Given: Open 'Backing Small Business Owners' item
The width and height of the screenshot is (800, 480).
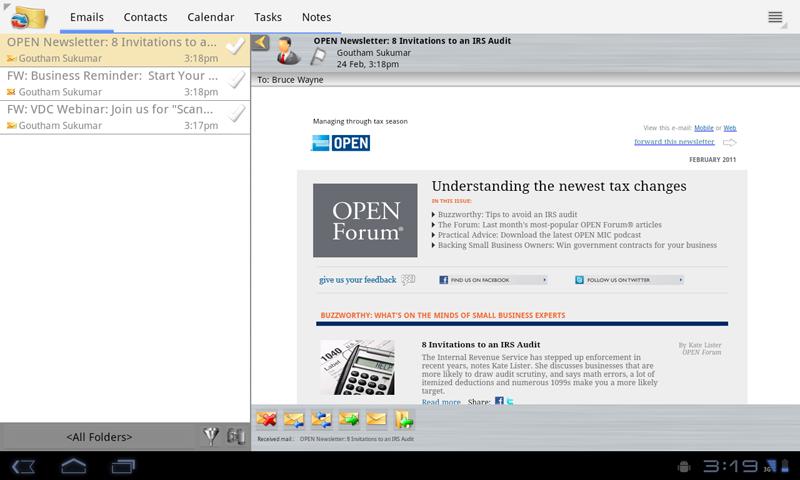Looking at the screenshot, I should [577, 245].
